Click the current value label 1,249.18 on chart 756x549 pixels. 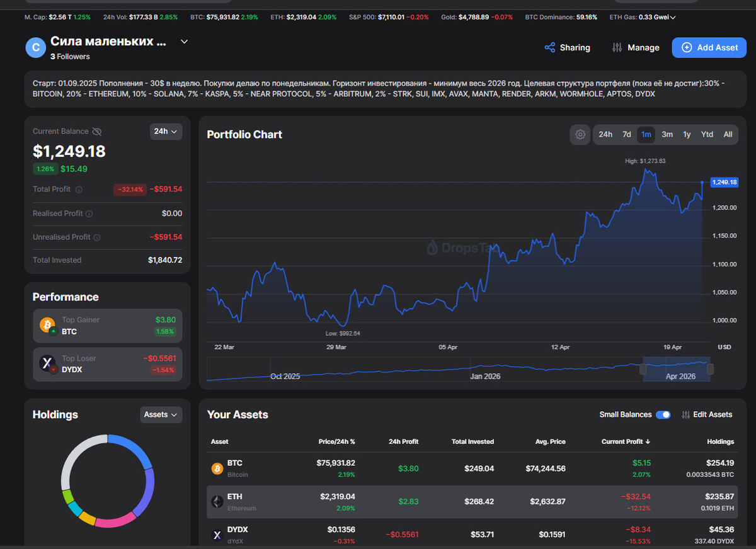click(x=724, y=182)
